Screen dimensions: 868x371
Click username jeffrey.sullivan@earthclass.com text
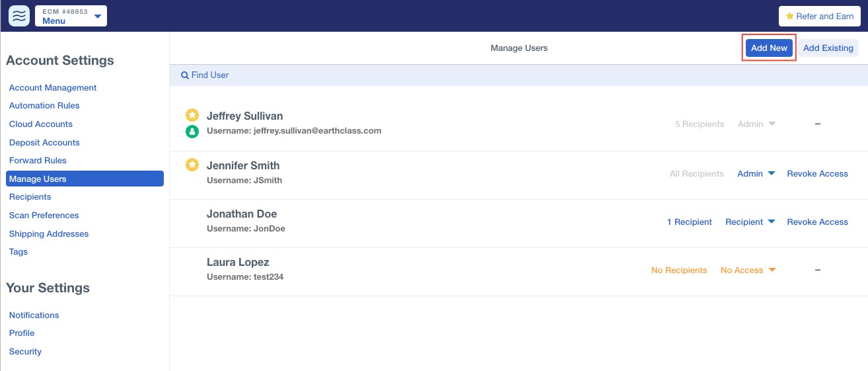point(294,130)
